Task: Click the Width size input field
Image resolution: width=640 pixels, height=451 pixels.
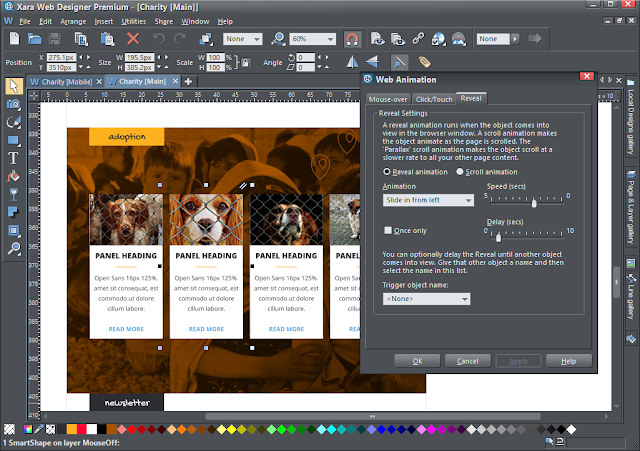Action: (x=139, y=58)
